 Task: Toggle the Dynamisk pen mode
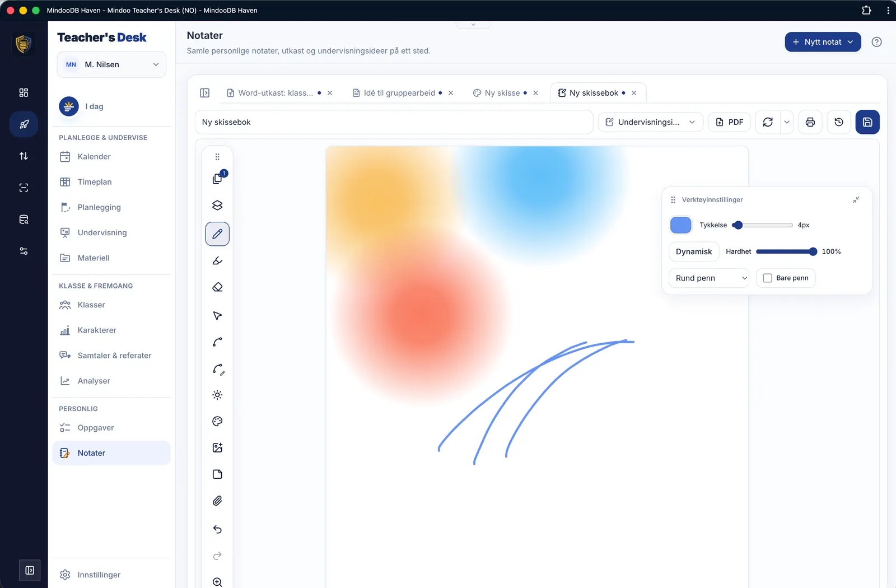(x=694, y=251)
